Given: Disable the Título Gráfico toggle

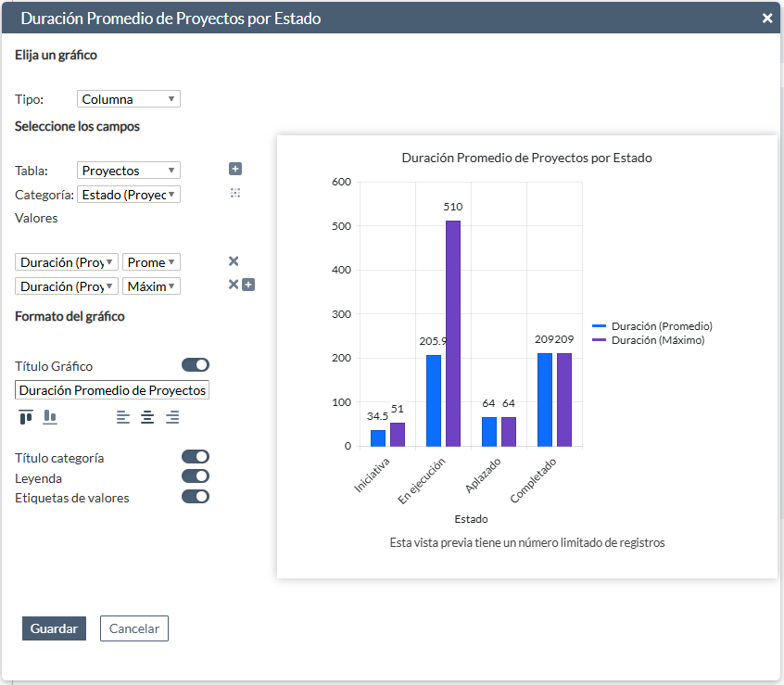Looking at the screenshot, I should coord(196,365).
